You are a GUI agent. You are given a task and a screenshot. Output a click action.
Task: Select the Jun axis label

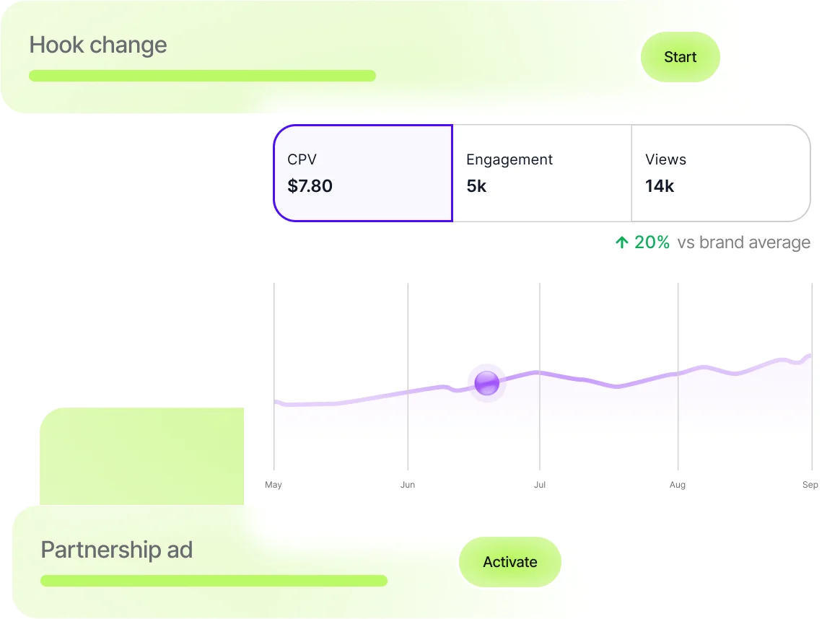coord(408,485)
